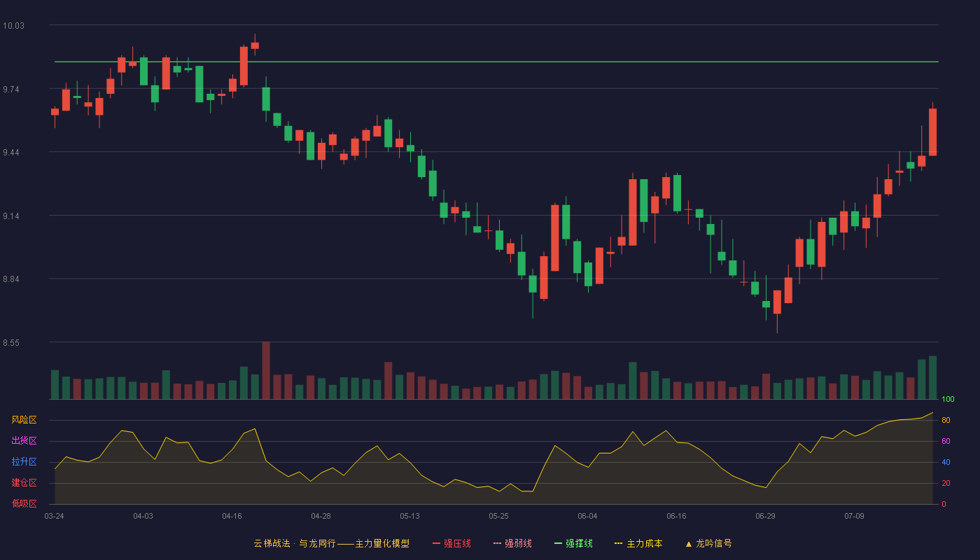Click the green 100 indicator scale value
Viewport: 980px width, 560px height.
948,400
